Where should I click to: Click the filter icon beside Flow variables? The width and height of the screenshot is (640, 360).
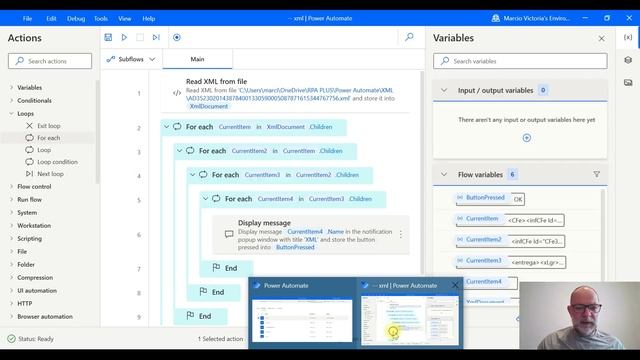point(596,174)
